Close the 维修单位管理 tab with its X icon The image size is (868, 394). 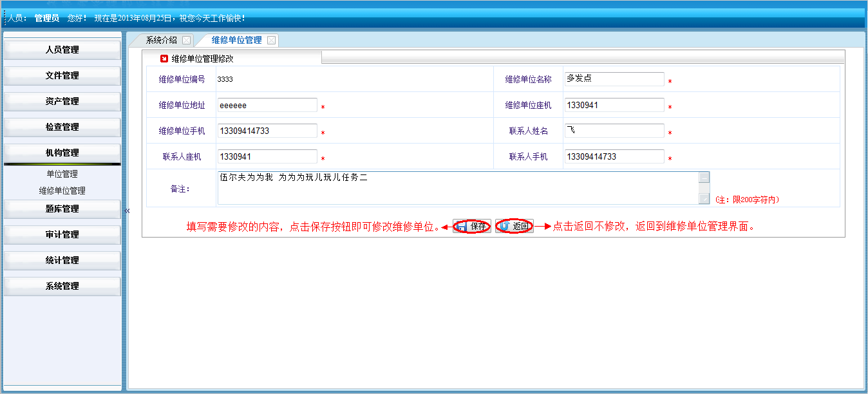point(271,40)
